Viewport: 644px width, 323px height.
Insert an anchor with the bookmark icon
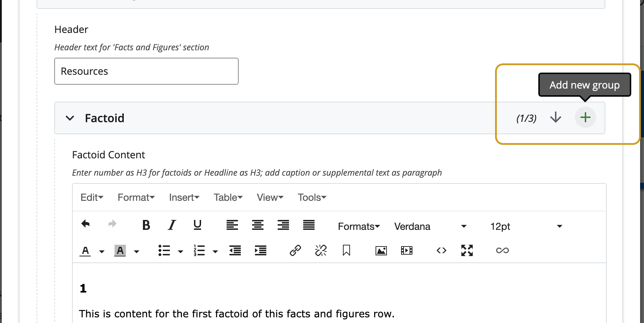[x=346, y=250]
